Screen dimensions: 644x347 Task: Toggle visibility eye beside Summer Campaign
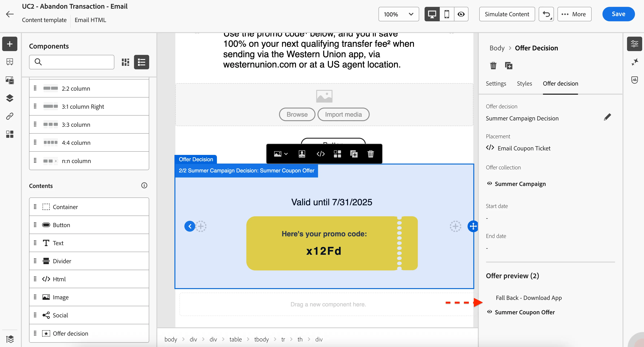point(489,183)
